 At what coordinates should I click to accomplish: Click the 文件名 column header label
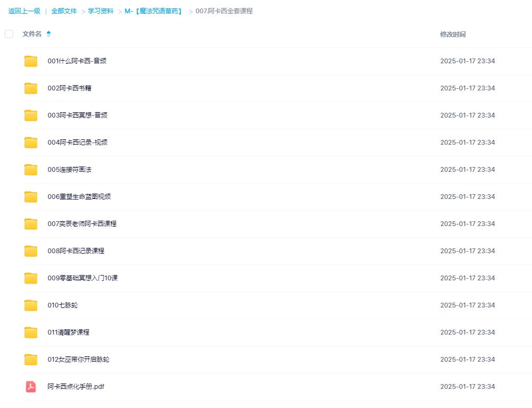(32, 34)
